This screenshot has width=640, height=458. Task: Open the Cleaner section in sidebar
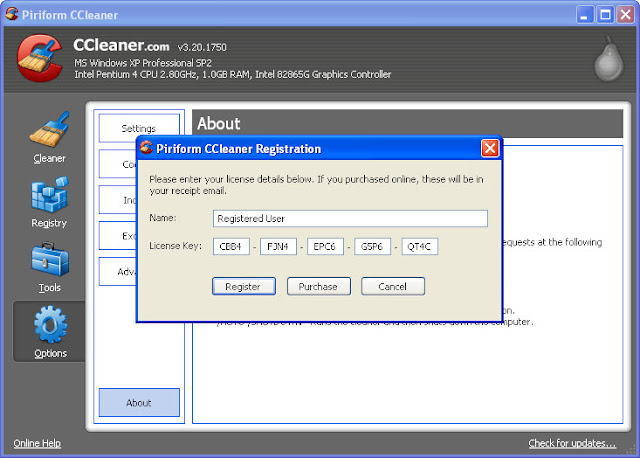(x=49, y=138)
